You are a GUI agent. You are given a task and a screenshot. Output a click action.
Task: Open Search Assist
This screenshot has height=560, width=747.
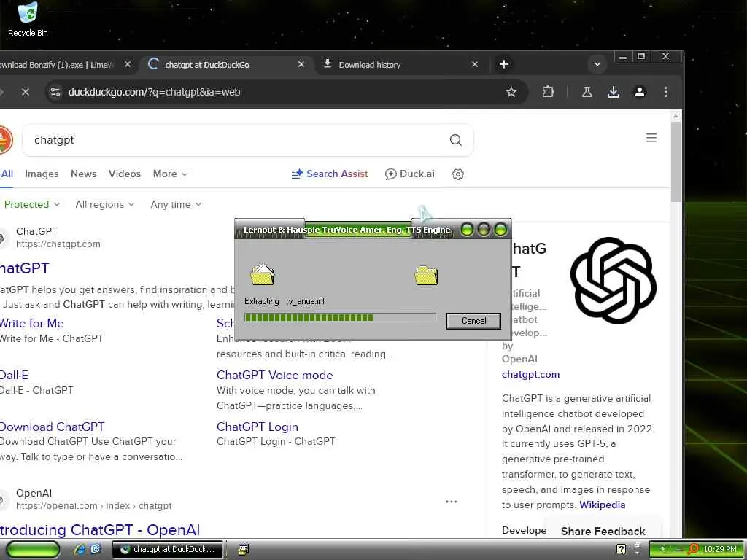pos(329,174)
